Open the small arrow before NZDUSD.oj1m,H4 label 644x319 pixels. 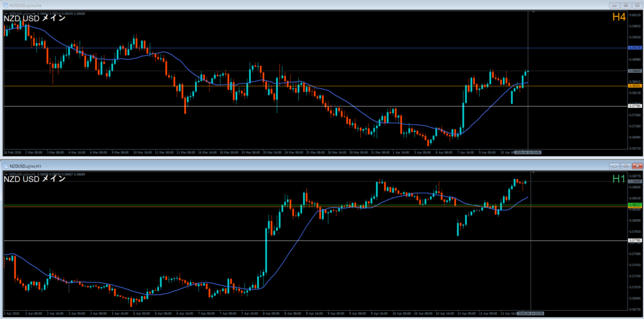pos(6,14)
